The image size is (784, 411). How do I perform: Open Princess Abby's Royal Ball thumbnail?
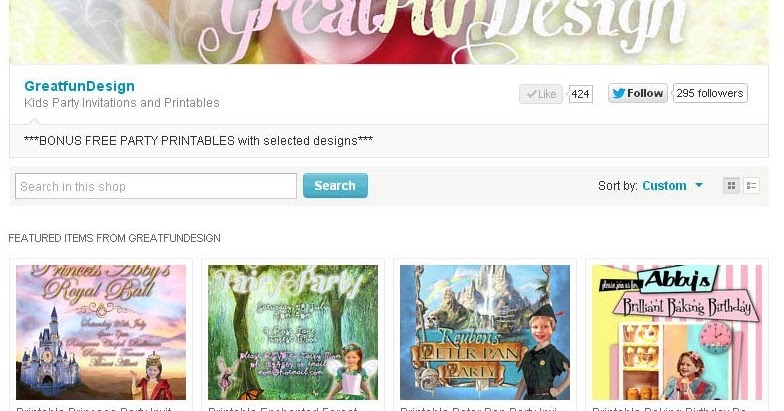pos(101,332)
